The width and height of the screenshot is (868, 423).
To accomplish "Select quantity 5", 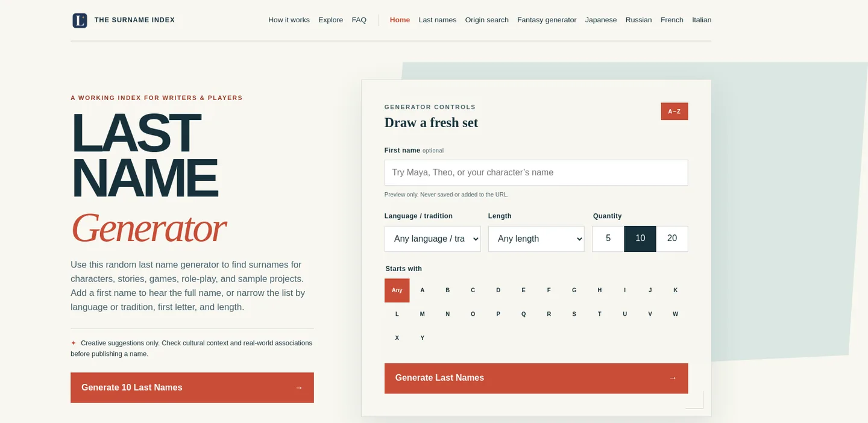I will (x=608, y=239).
